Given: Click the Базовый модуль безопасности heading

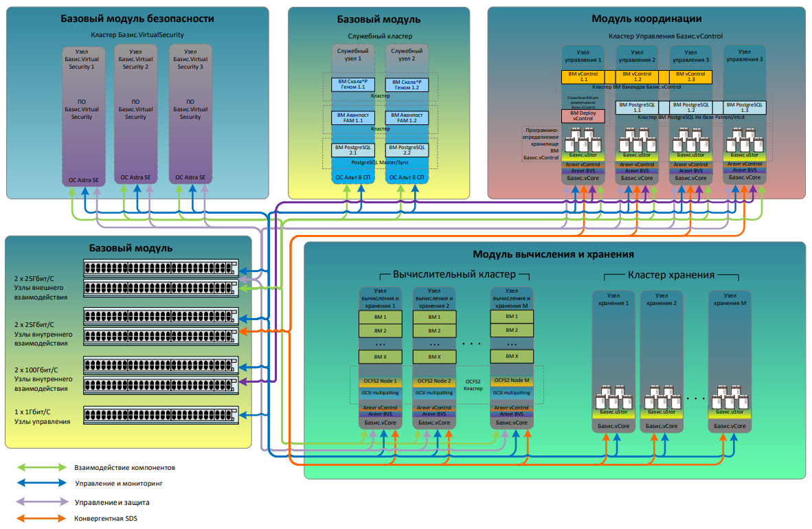Looking at the screenshot, I should click(137, 19).
